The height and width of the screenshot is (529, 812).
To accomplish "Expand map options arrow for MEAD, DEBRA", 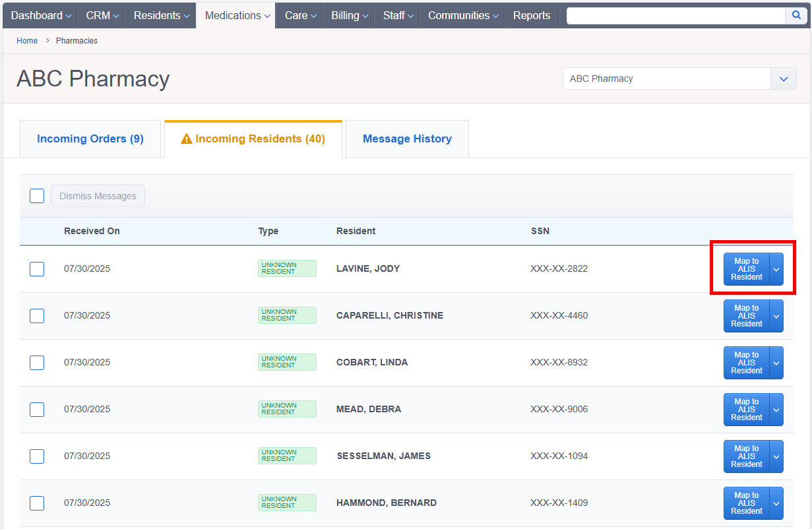I will click(776, 410).
